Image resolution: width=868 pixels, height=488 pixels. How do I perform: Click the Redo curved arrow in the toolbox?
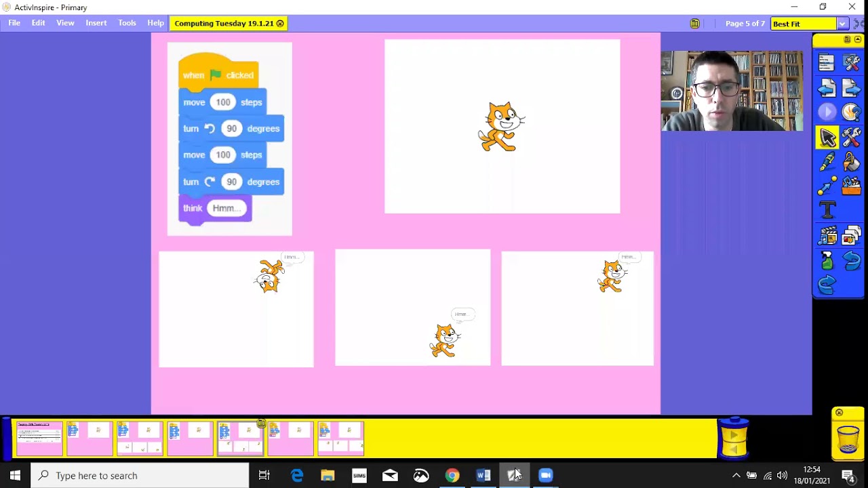point(827,285)
